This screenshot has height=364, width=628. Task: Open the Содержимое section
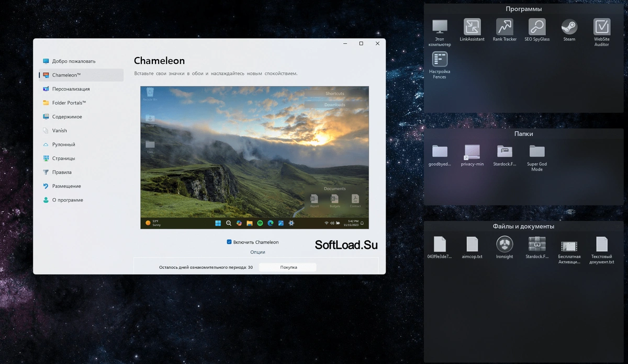click(81, 117)
